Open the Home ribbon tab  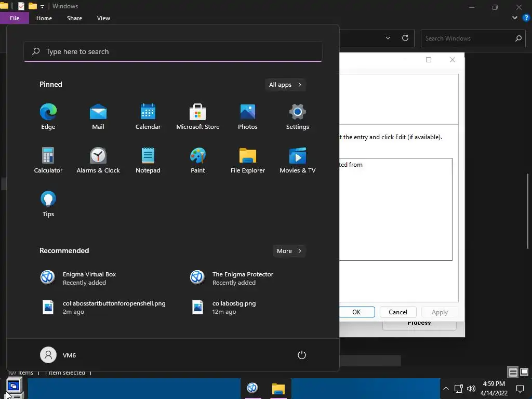(44, 18)
